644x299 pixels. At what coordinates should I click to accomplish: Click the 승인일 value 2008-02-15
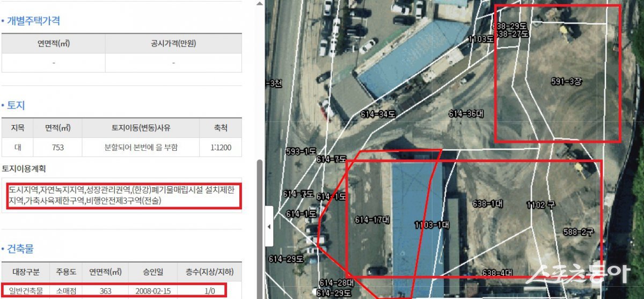coord(146,291)
